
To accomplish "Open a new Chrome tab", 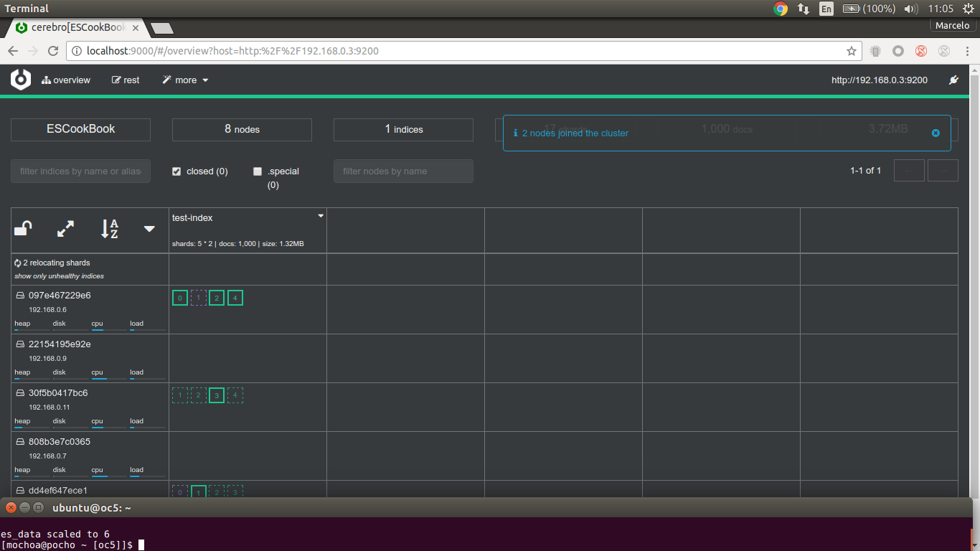I will click(x=162, y=29).
